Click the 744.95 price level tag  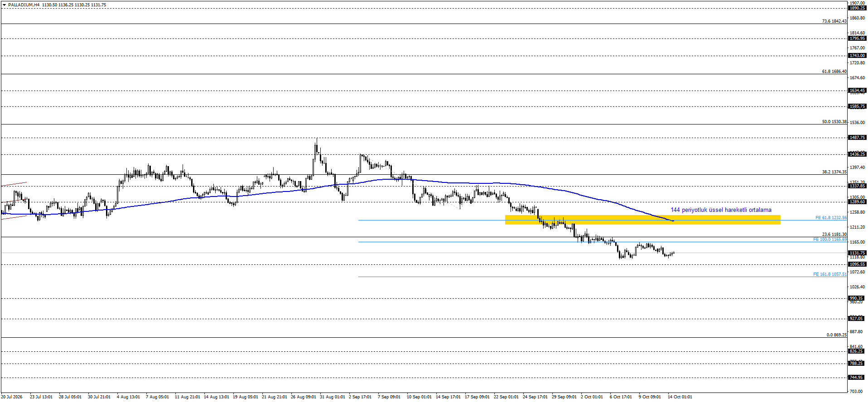pyautogui.click(x=857, y=378)
